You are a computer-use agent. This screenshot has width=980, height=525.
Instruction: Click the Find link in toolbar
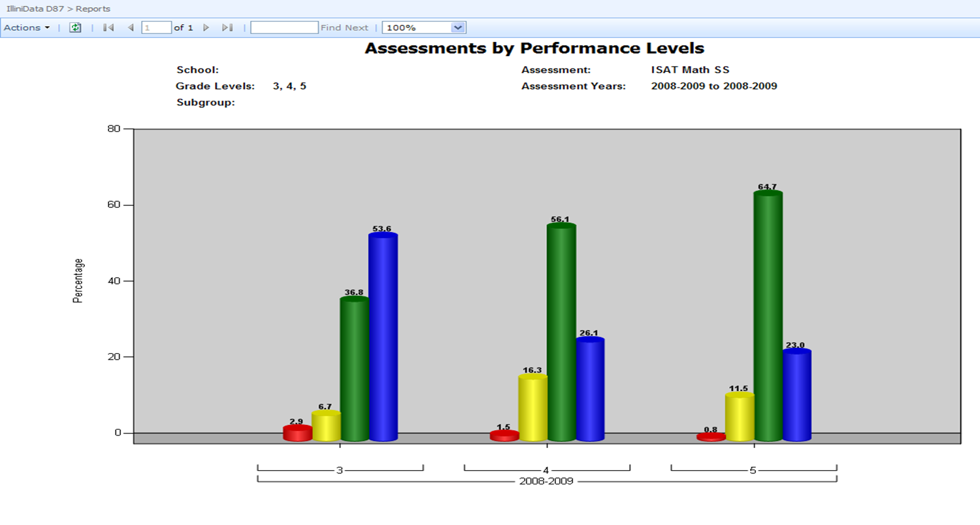coord(331,27)
